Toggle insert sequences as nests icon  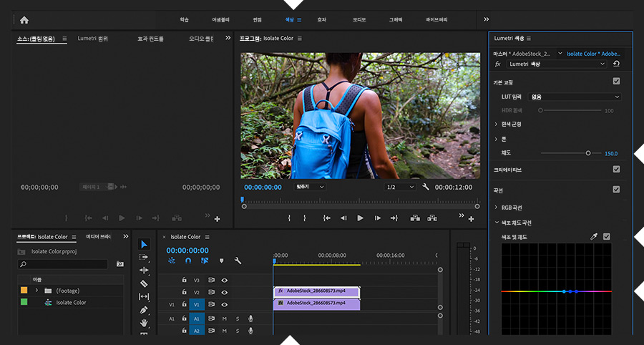click(x=172, y=261)
